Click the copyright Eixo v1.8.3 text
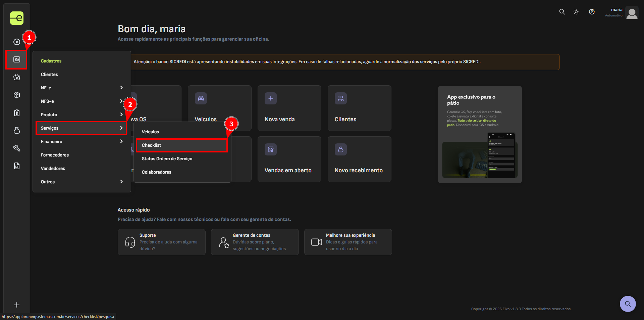This screenshot has width=644, height=320. 521,309
